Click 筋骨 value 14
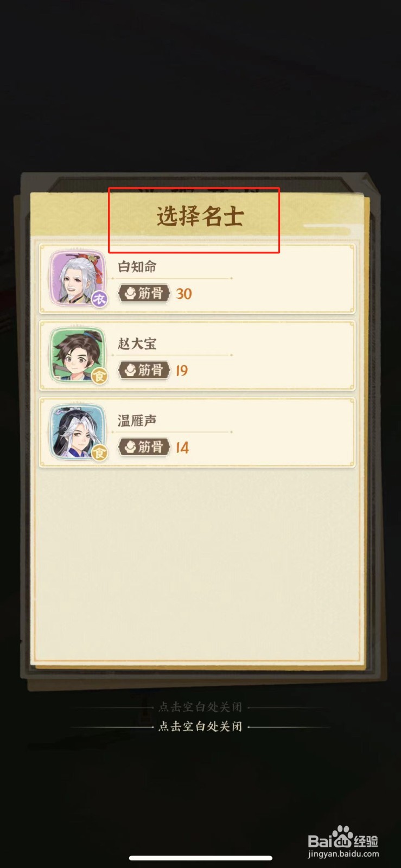401x868 pixels. (x=182, y=448)
